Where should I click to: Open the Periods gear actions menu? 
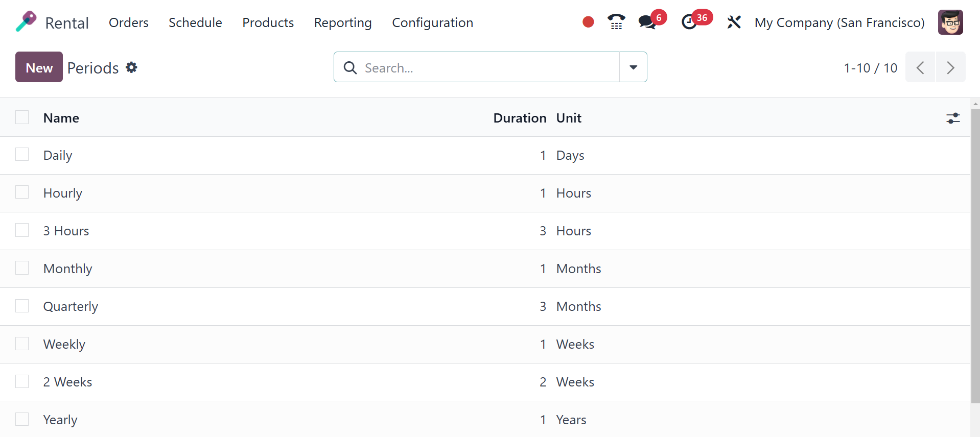(131, 67)
